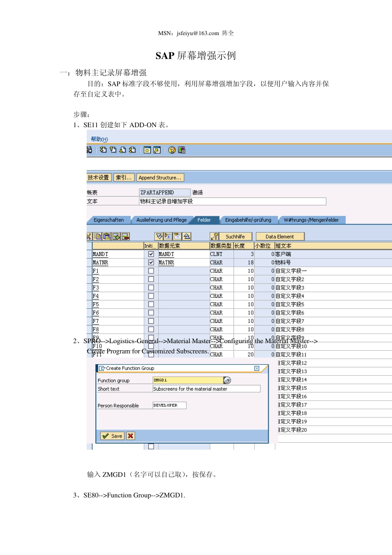The width and height of the screenshot is (392, 555).
Task: Click the Short text input field
Action: click(x=206, y=389)
